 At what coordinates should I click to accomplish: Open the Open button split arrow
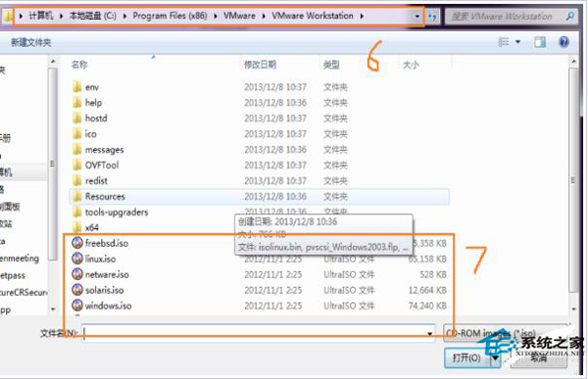click(x=495, y=358)
